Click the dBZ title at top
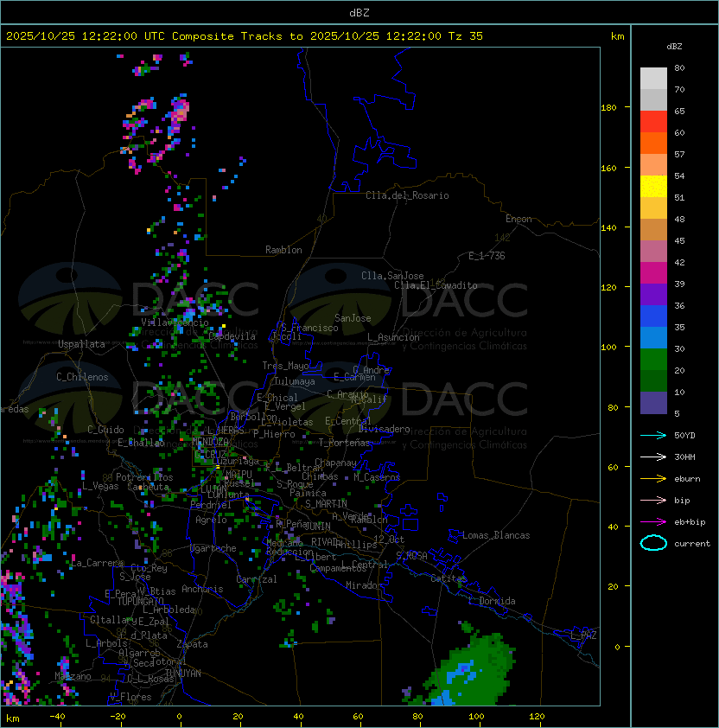The image size is (719, 728). (x=359, y=12)
